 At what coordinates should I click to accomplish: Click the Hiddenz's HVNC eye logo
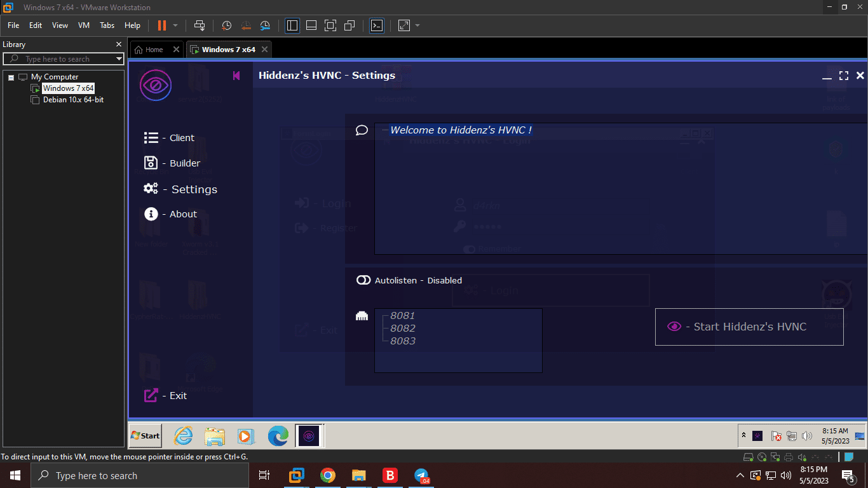click(155, 85)
